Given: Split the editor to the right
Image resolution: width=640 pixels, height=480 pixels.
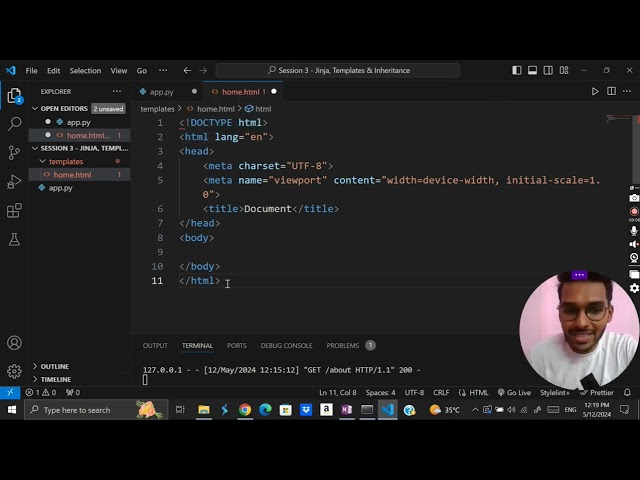Looking at the screenshot, I should (611, 92).
